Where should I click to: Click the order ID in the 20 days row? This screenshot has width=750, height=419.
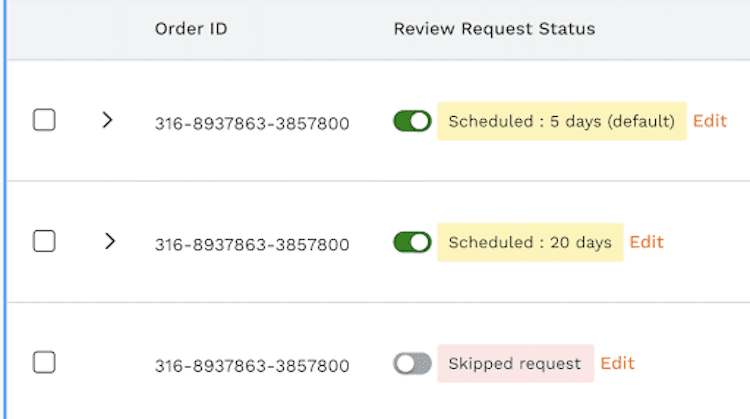tap(251, 245)
